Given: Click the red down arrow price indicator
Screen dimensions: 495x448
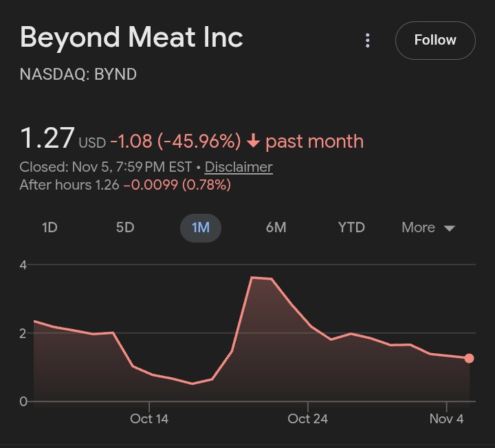Looking at the screenshot, I should point(253,142).
